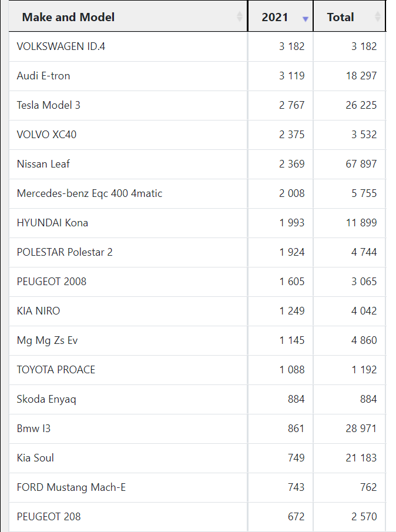Select POLESTAR Polestar 2 entry

[197, 252]
